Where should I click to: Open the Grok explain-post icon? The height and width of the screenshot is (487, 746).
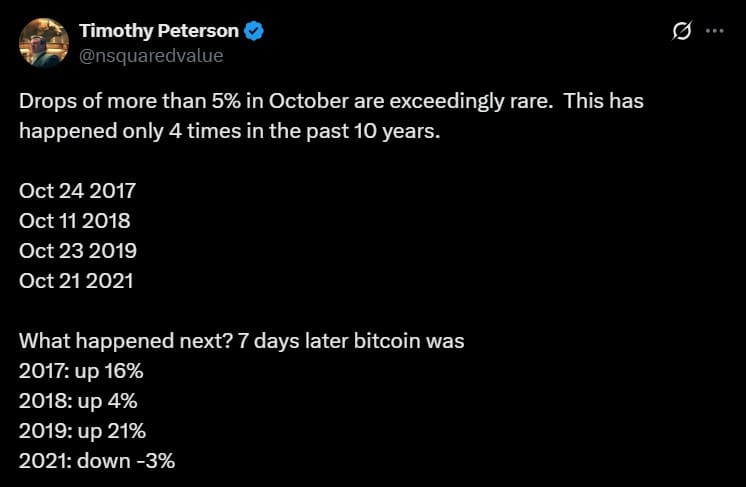coord(681,31)
